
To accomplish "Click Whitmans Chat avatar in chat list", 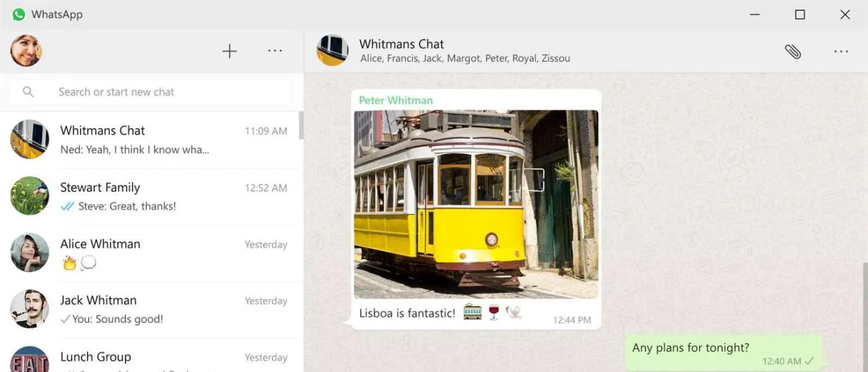I will [x=30, y=139].
